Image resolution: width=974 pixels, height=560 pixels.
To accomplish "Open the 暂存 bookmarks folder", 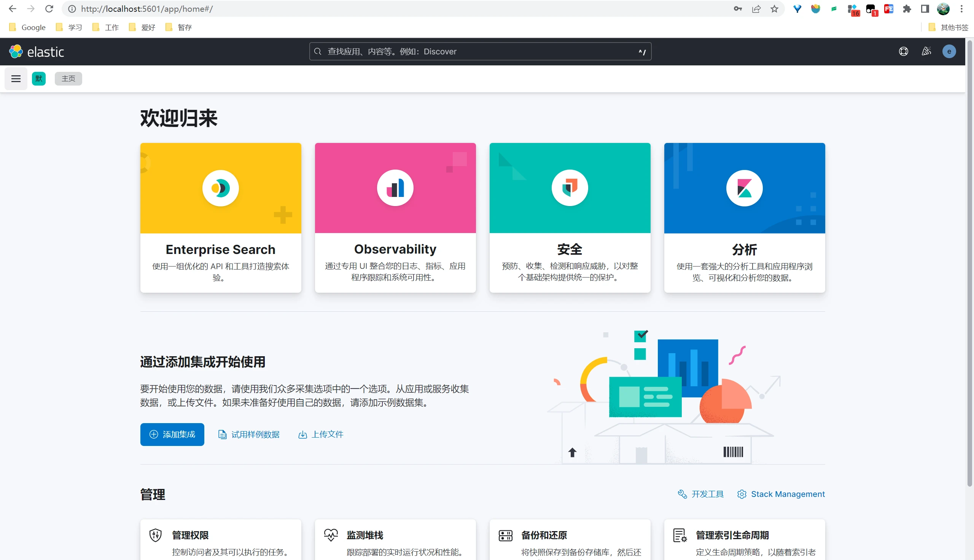I will coord(178,27).
